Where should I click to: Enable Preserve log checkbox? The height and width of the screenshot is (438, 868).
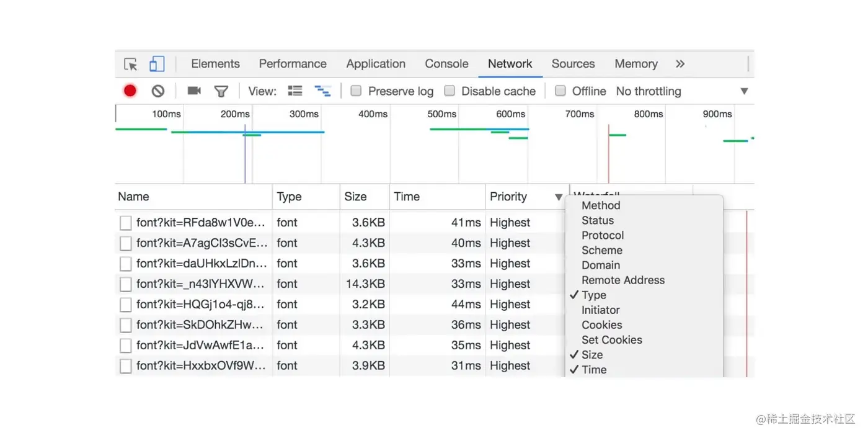[x=356, y=91]
